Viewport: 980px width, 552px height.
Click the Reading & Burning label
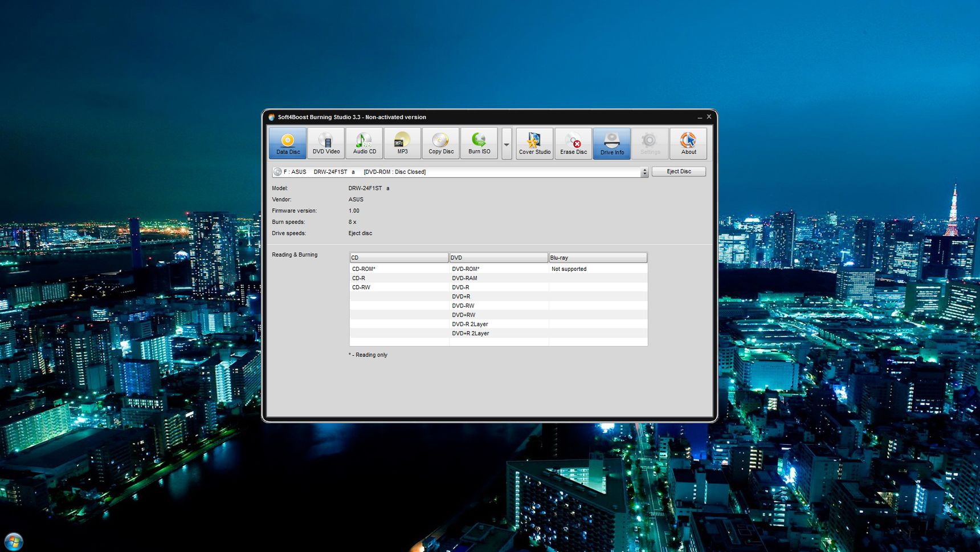pos(295,255)
